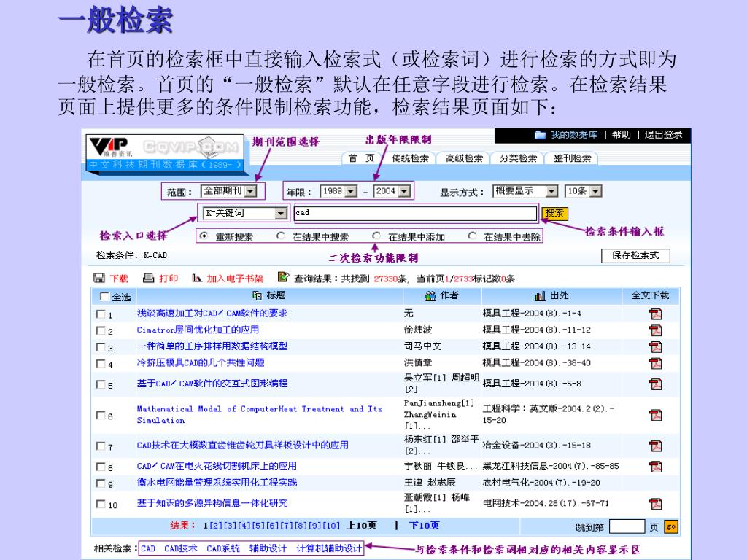This screenshot has width=747, height=560.
Task: Click the download floppy disk icon
Action: [x=99, y=278]
